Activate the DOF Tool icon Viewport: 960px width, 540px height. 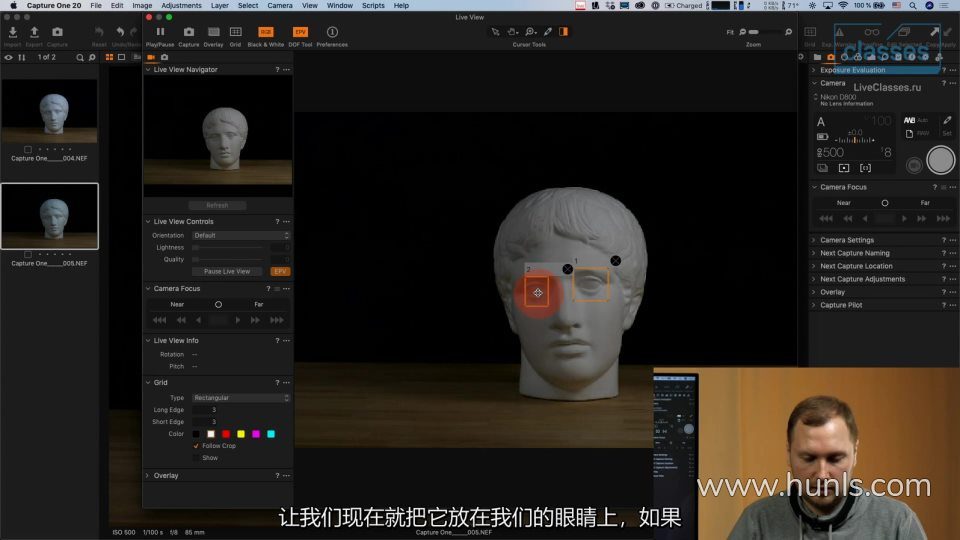300,32
